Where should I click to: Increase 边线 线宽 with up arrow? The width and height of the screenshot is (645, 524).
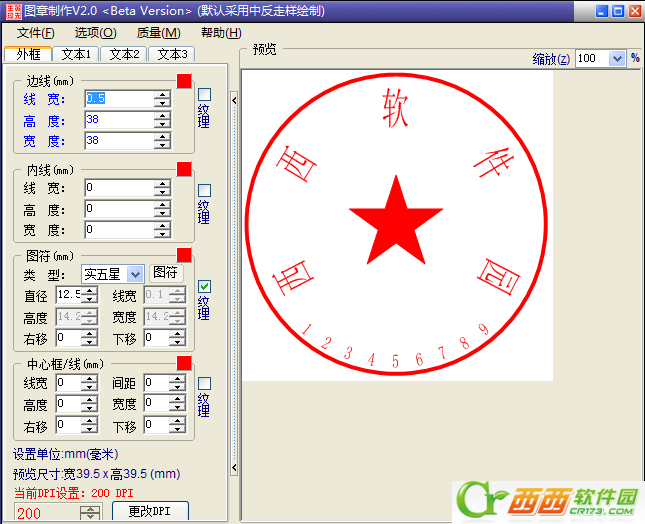click(x=162, y=95)
